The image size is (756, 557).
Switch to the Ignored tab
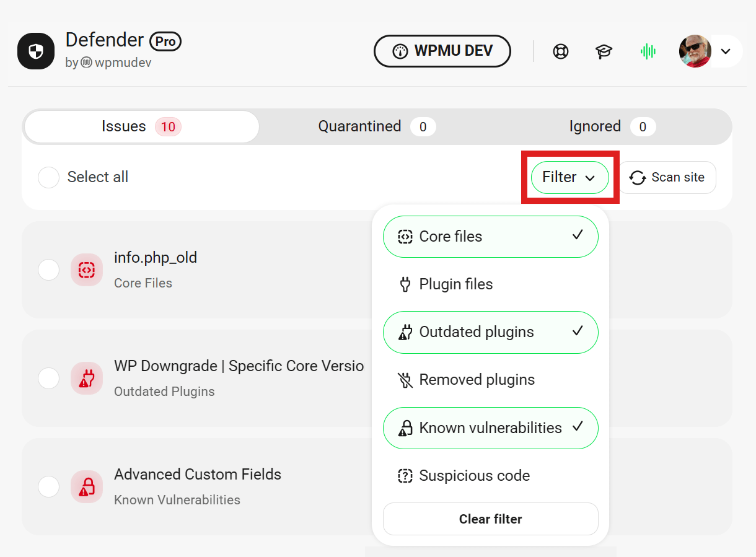(x=612, y=126)
